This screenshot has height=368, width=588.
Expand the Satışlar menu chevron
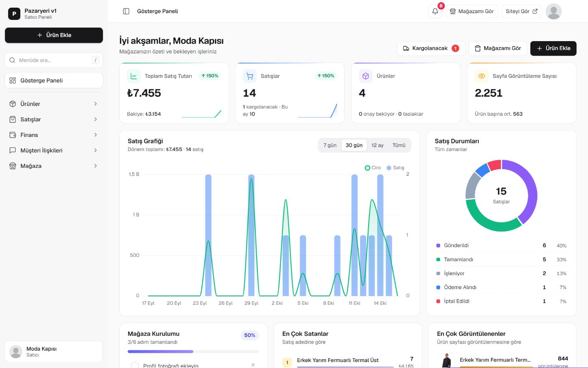(x=95, y=120)
